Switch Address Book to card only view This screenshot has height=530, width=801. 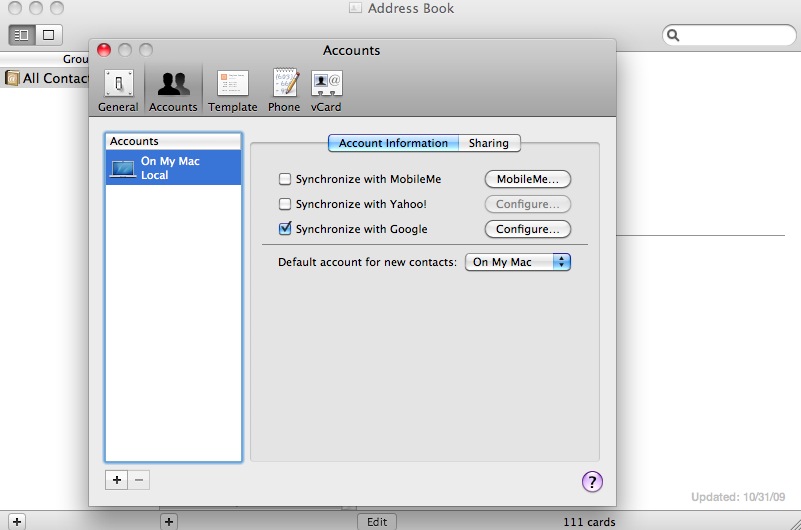click(x=49, y=35)
